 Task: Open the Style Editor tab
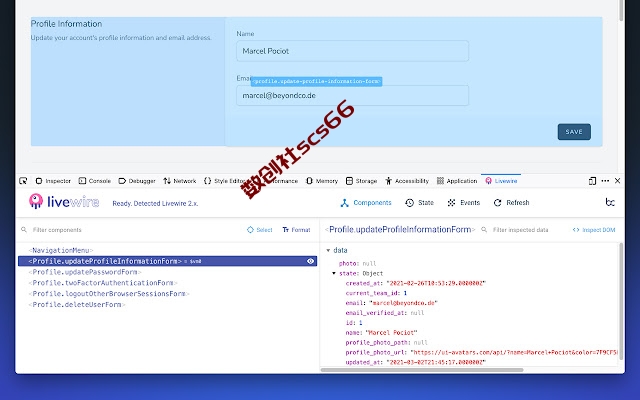point(224,181)
